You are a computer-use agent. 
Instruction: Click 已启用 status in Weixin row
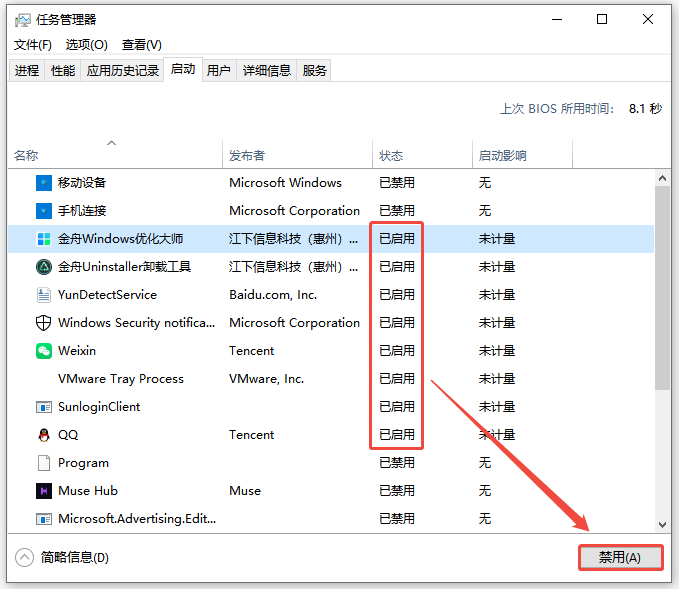(397, 351)
